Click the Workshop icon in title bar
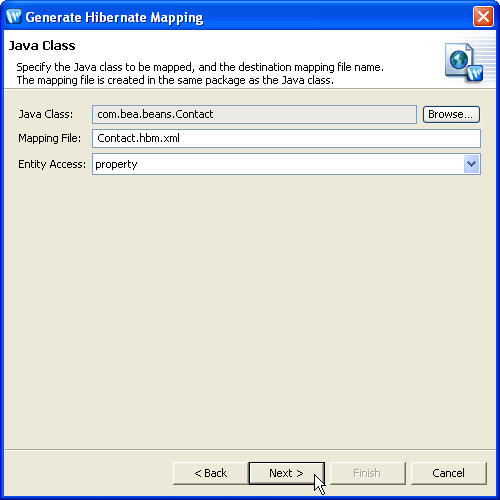This screenshot has height=500, width=500. pos(14,16)
